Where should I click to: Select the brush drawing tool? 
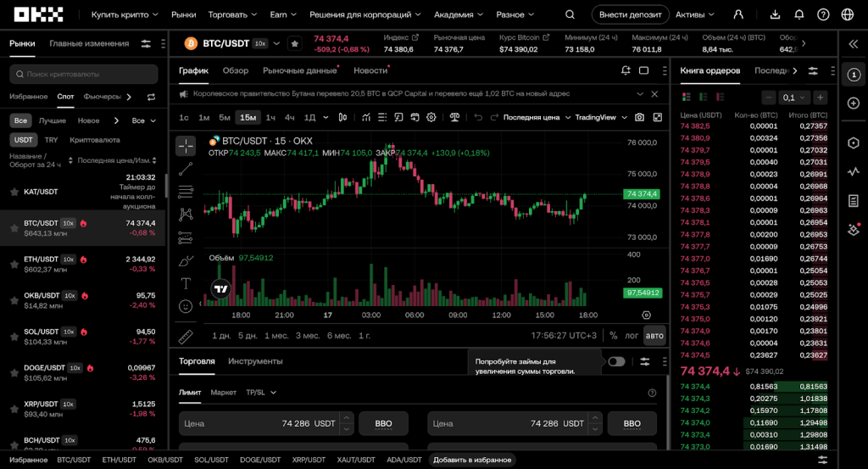186,261
